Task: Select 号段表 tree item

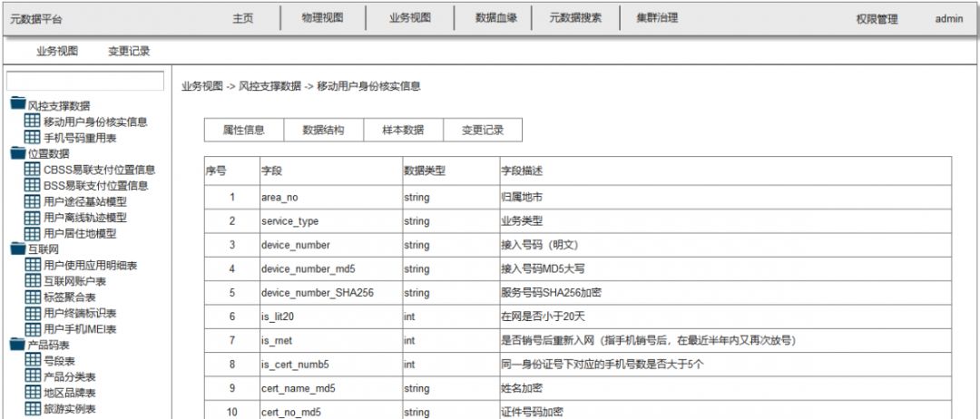Action: tap(59, 361)
